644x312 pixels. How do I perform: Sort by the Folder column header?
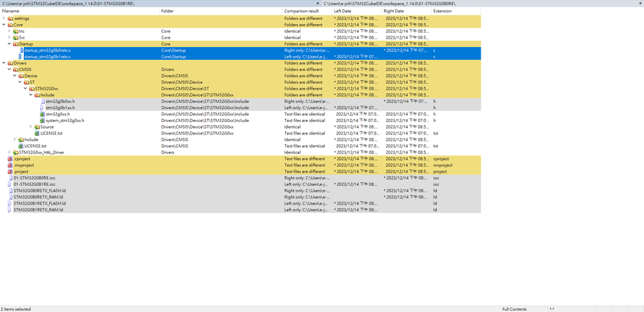point(221,11)
